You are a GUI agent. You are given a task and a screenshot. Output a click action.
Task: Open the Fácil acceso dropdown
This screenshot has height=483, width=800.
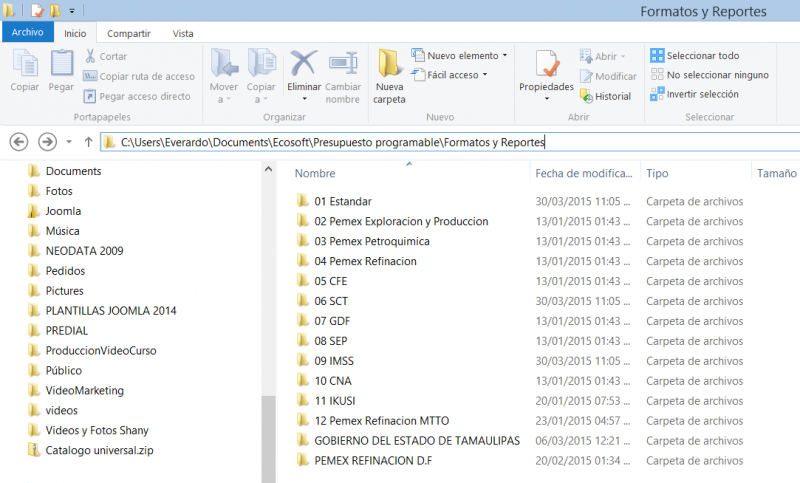coord(484,75)
